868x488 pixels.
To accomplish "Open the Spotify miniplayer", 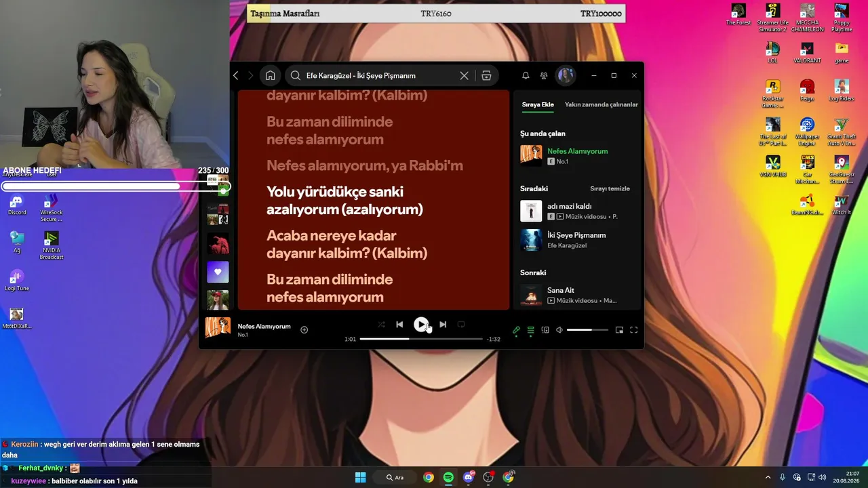I will point(619,330).
